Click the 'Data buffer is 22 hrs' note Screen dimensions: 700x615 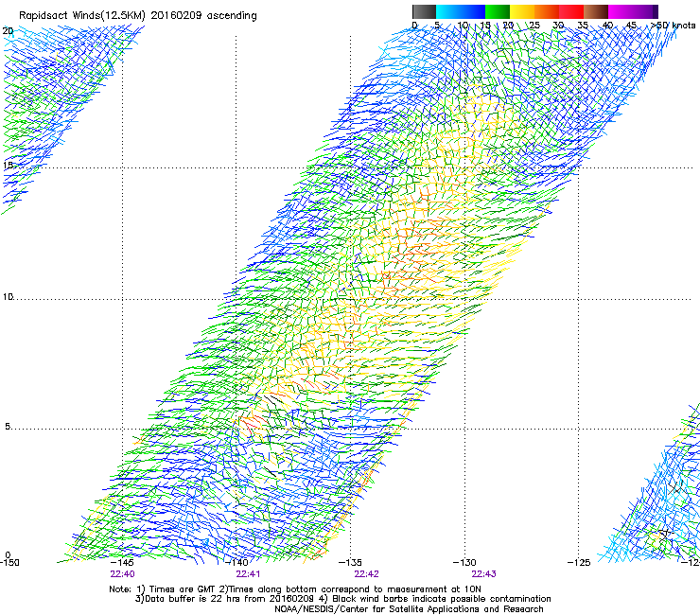(342, 599)
